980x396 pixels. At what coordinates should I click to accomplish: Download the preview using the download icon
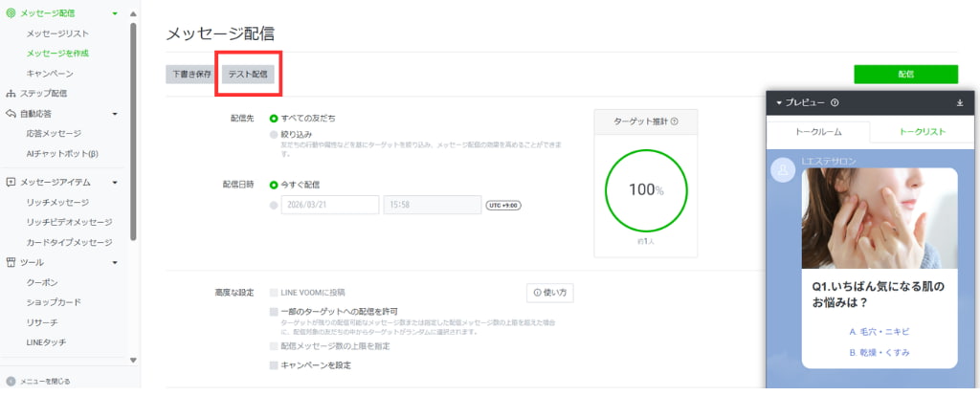[960, 103]
